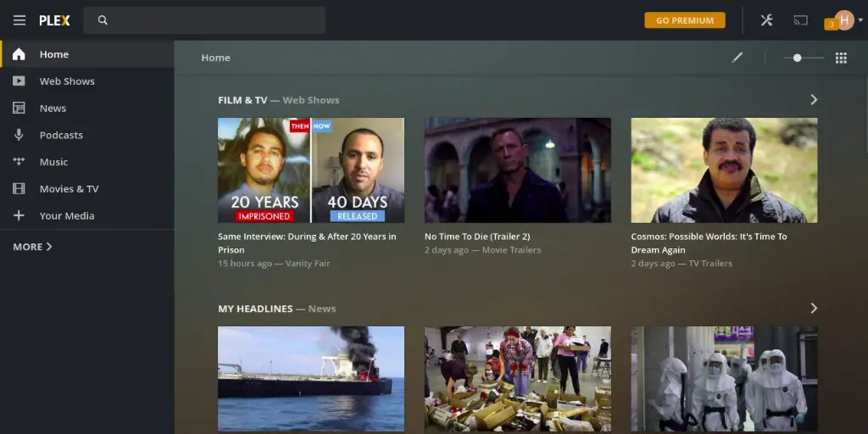The width and height of the screenshot is (868, 434).
Task: Open the food donation boxes news thumbnail
Action: point(518,379)
